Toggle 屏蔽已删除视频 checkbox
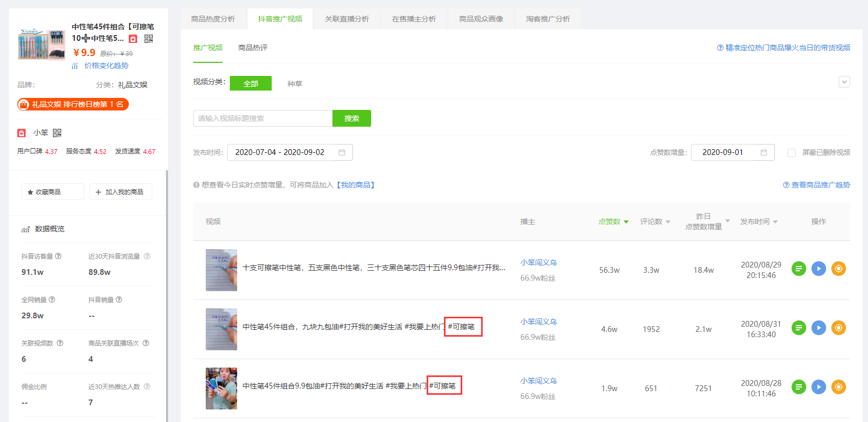The width and height of the screenshot is (868, 422). pyautogui.click(x=792, y=152)
